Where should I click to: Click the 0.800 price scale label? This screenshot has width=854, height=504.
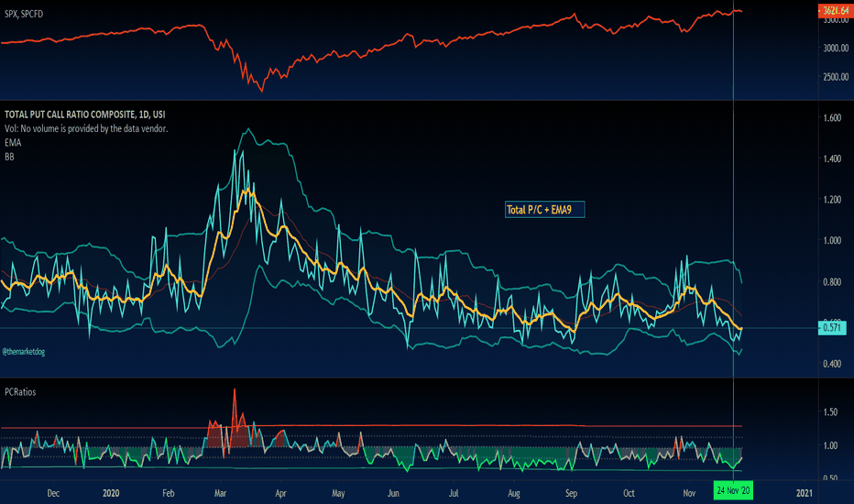tap(832, 282)
